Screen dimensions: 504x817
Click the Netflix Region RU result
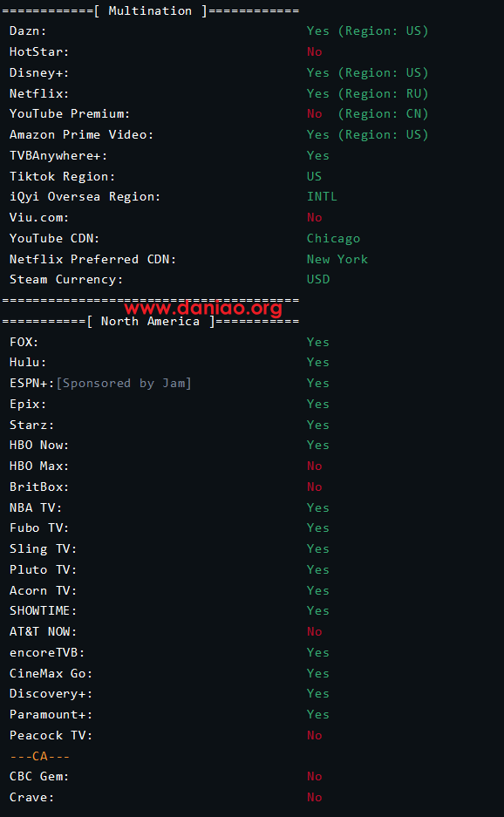(x=367, y=94)
